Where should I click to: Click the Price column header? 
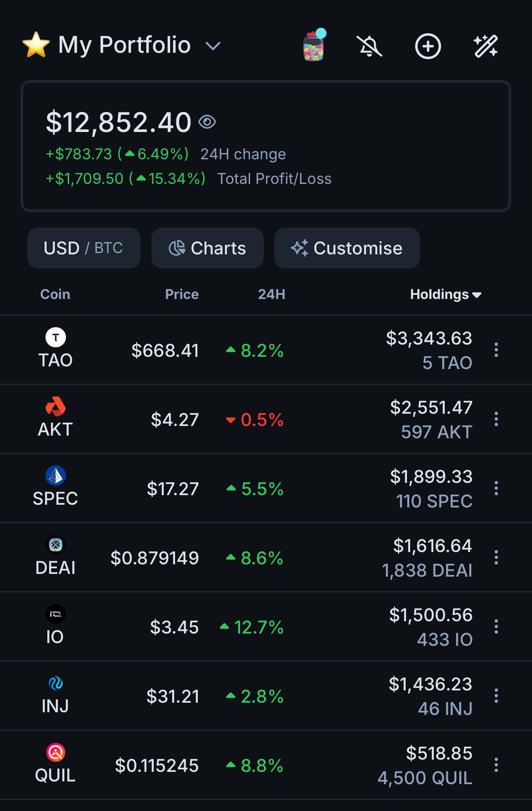click(182, 294)
